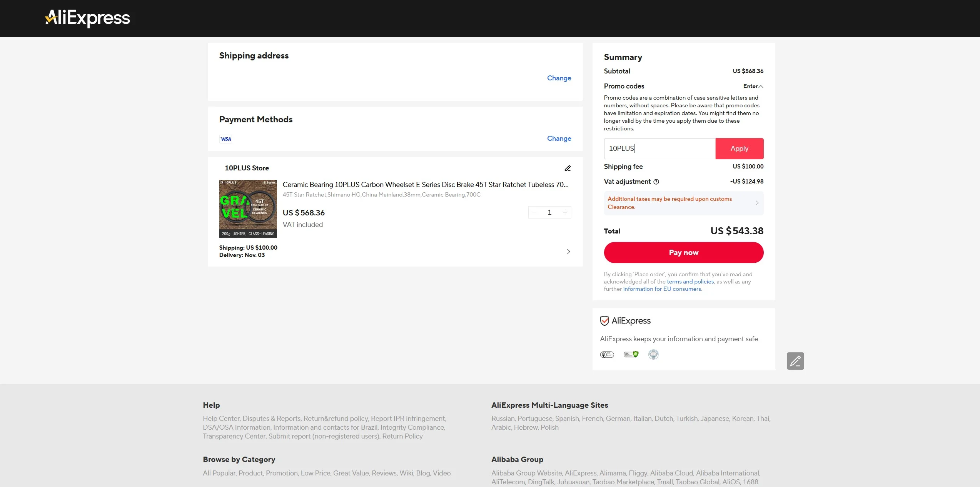Open terms and policies link
Screen dimensions: 980x487
coord(690,282)
